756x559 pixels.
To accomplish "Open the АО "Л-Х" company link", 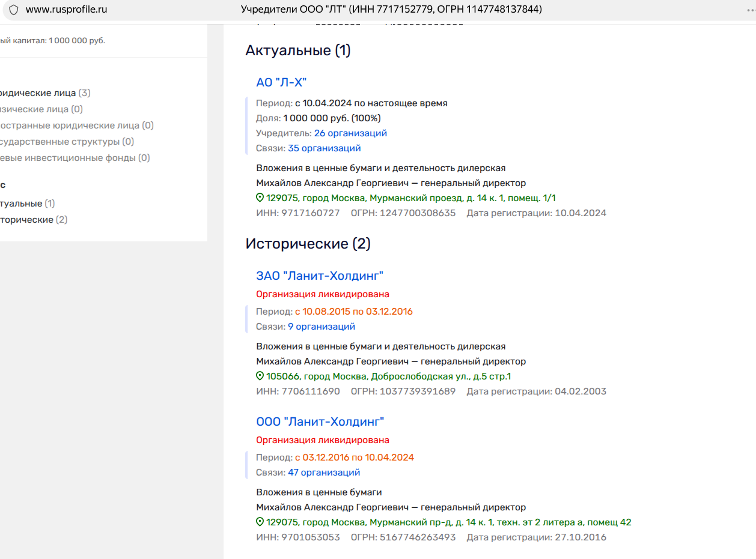I will point(281,82).
